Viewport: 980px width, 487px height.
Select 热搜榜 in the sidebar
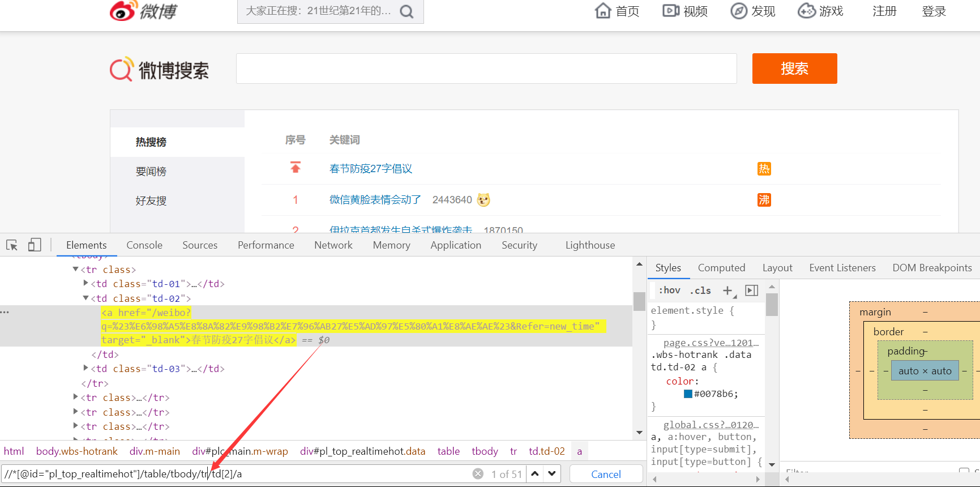tap(151, 142)
